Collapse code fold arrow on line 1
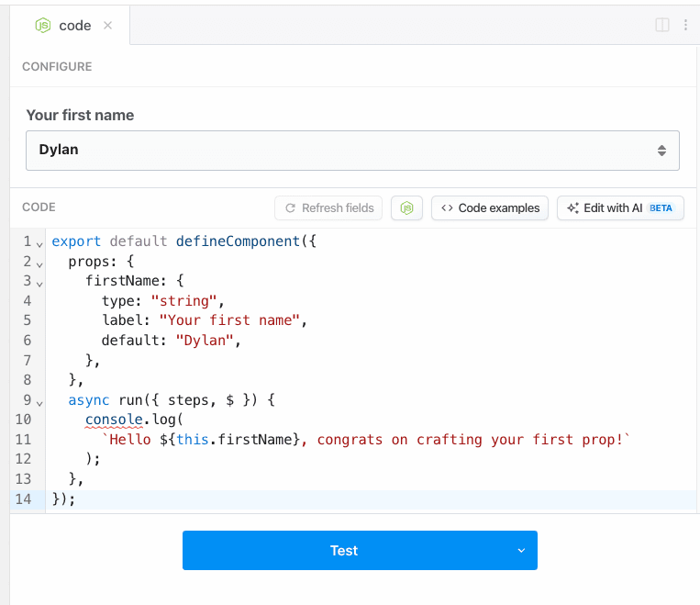 point(39,245)
